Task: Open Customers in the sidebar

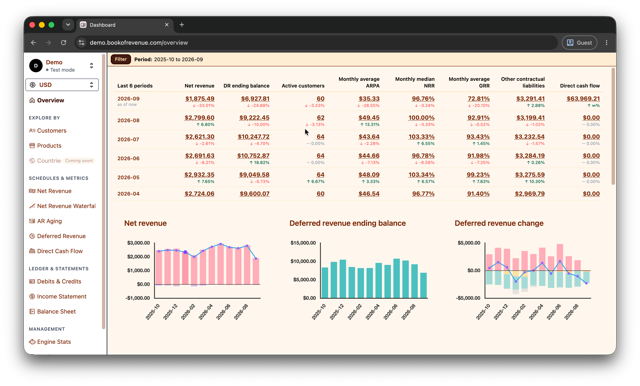Action: point(51,131)
